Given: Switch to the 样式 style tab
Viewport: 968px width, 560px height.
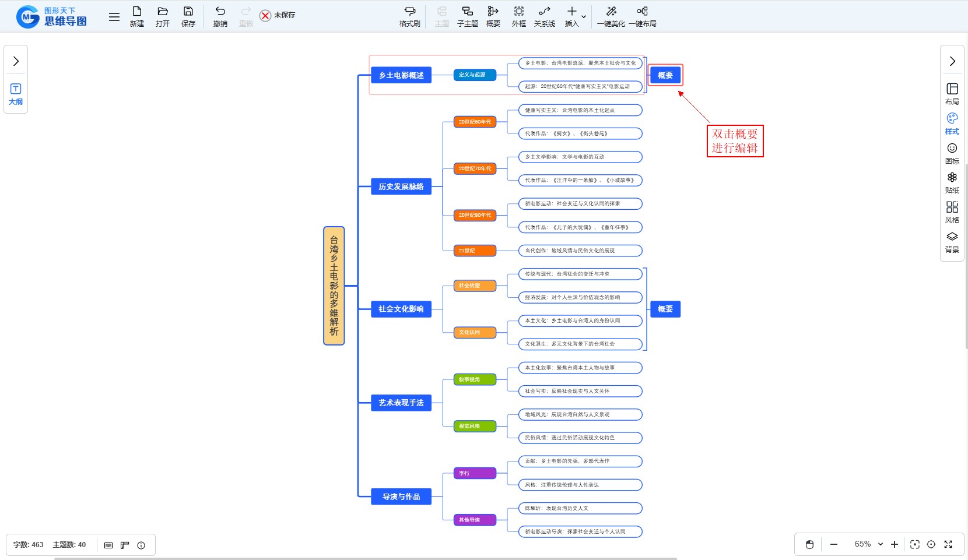Looking at the screenshot, I should point(952,124).
